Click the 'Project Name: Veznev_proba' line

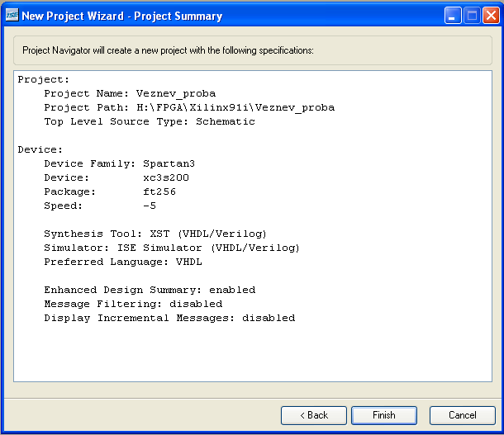pyautogui.click(x=130, y=93)
